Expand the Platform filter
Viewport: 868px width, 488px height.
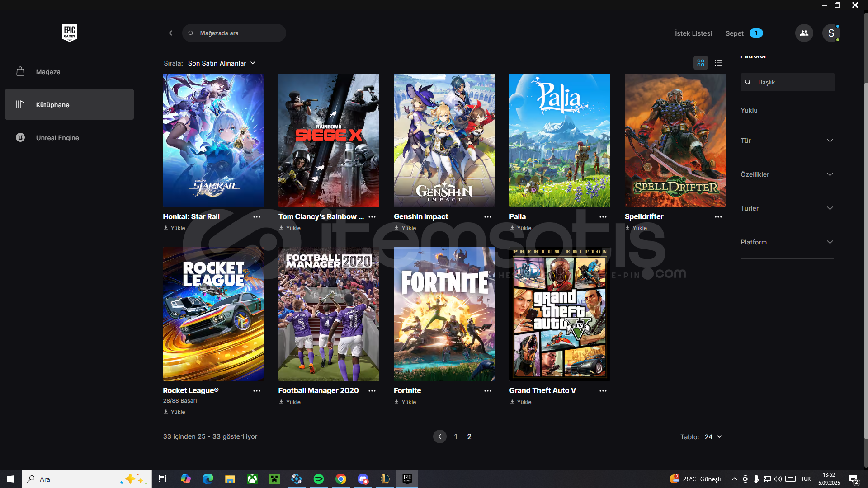point(788,242)
